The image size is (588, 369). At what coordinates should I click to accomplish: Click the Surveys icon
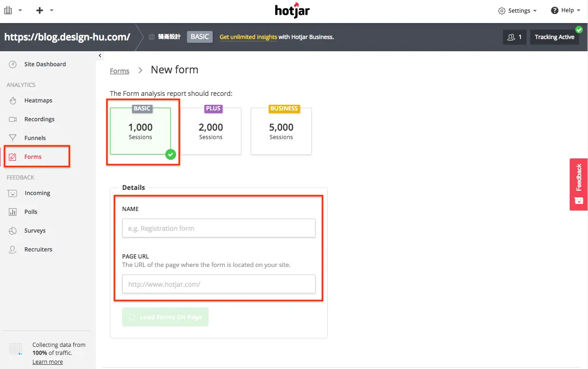tap(13, 231)
